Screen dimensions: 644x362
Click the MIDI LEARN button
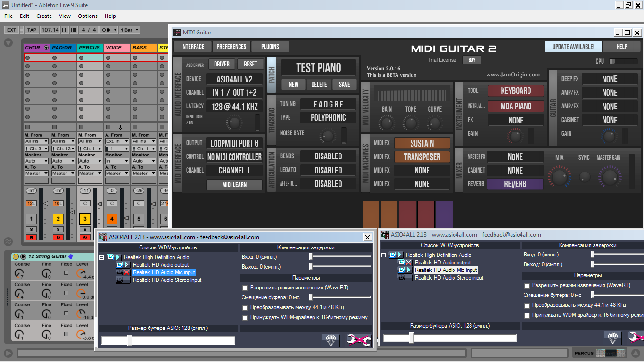coord(234,185)
